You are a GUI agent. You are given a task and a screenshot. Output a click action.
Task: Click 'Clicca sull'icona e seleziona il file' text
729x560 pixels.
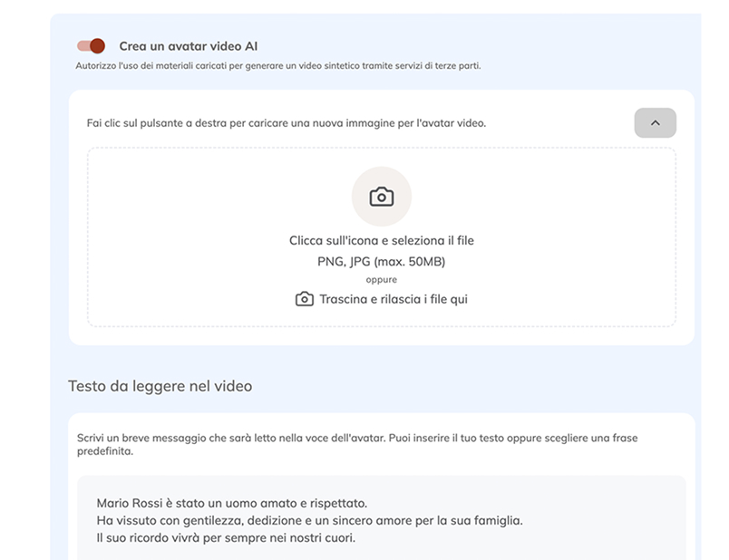[x=382, y=241]
